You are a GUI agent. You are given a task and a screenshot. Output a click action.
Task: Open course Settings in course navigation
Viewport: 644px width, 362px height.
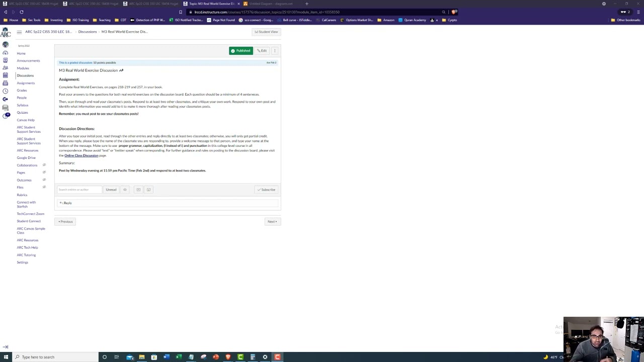click(22, 262)
